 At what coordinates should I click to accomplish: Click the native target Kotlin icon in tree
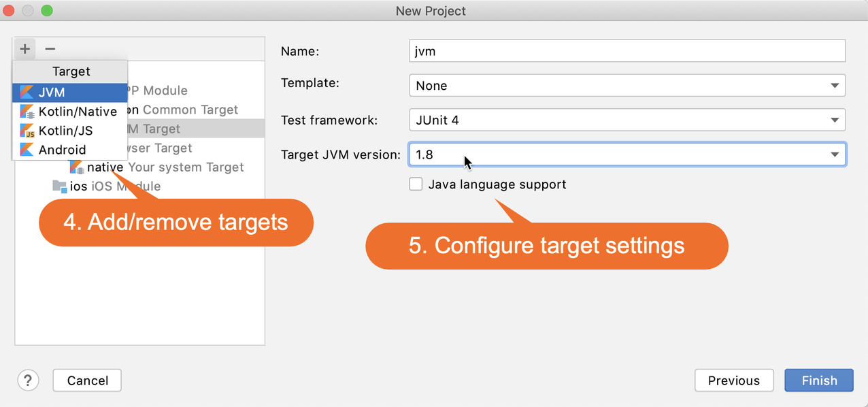pyautogui.click(x=77, y=167)
